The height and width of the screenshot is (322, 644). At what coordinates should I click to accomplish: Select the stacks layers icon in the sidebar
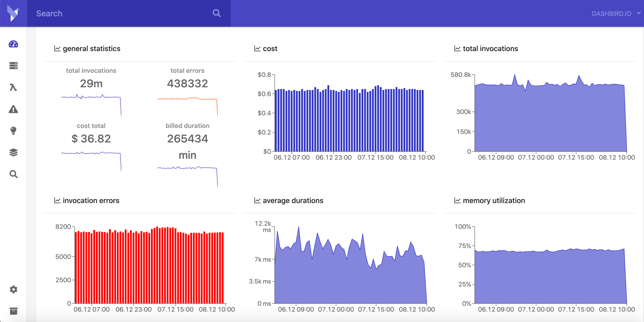pyautogui.click(x=13, y=152)
